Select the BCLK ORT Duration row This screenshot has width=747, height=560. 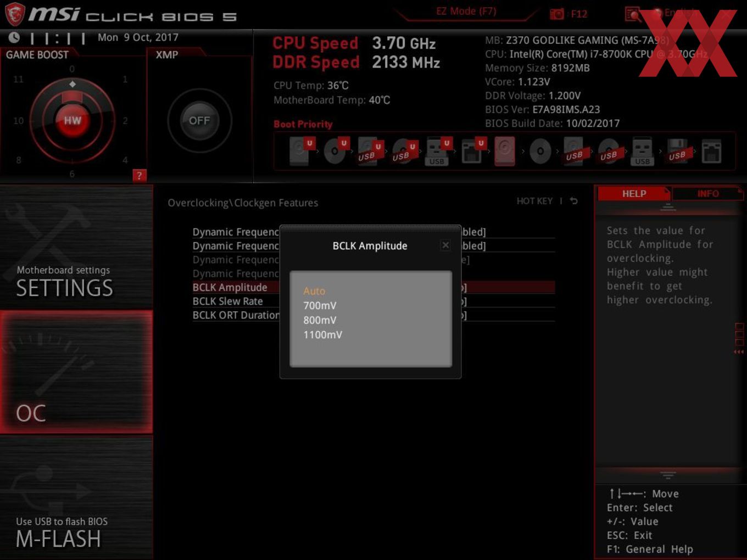point(374,315)
